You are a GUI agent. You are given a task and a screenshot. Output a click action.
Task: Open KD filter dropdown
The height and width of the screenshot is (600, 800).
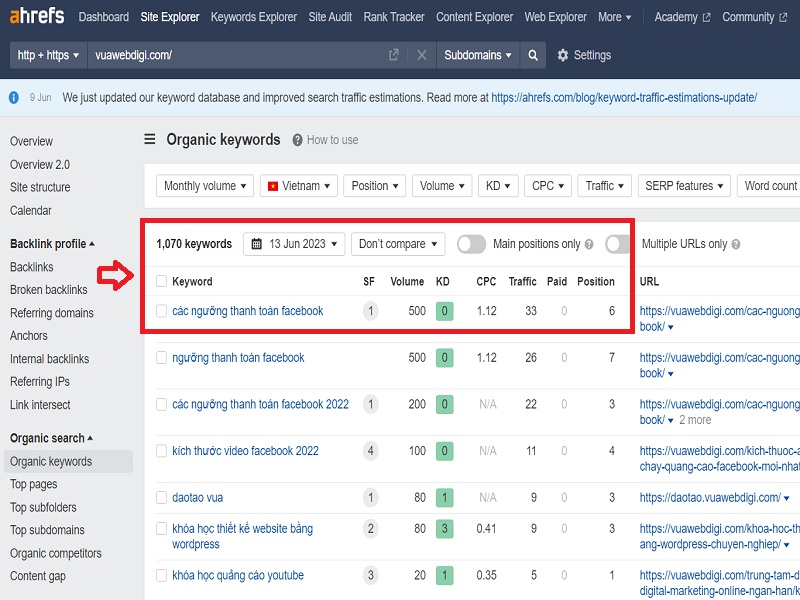click(498, 186)
